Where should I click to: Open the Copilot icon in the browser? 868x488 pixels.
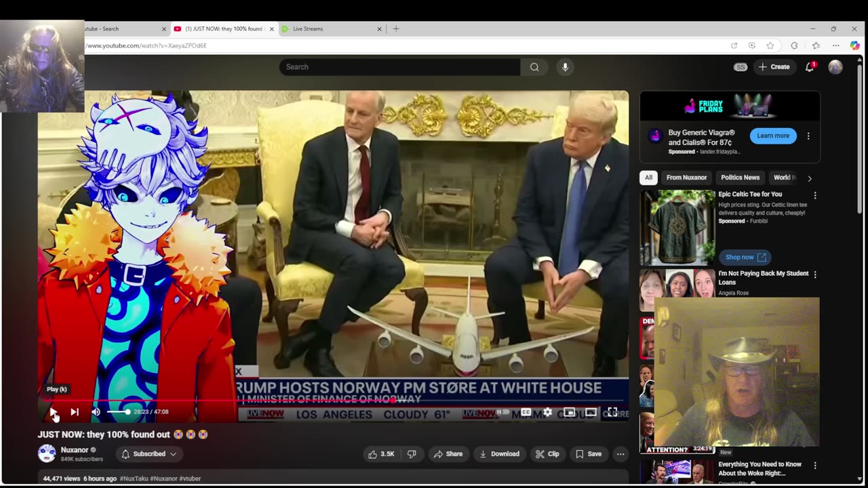tap(854, 45)
